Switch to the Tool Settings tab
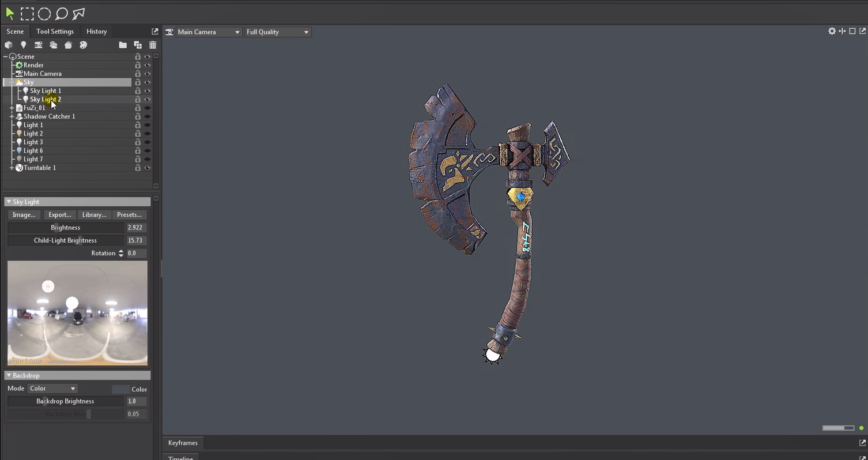This screenshot has height=460, width=868. point(55,32)
